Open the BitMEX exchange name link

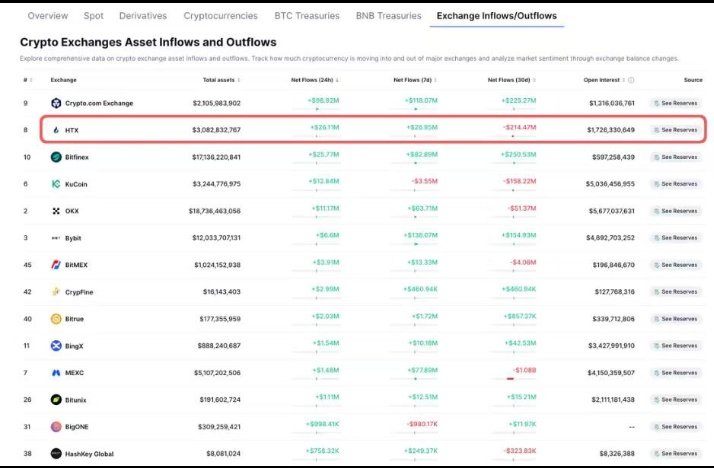click(x=76, y=265)
